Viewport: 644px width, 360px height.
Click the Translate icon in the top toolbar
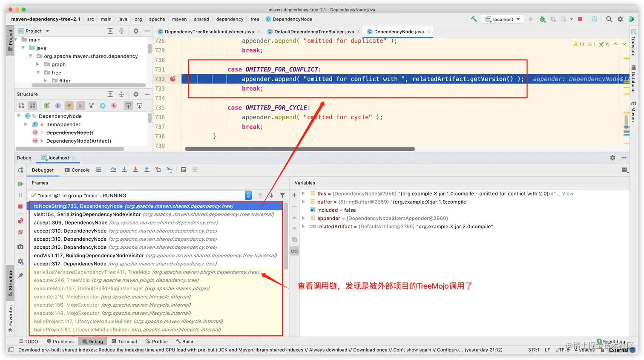(595, 19)
